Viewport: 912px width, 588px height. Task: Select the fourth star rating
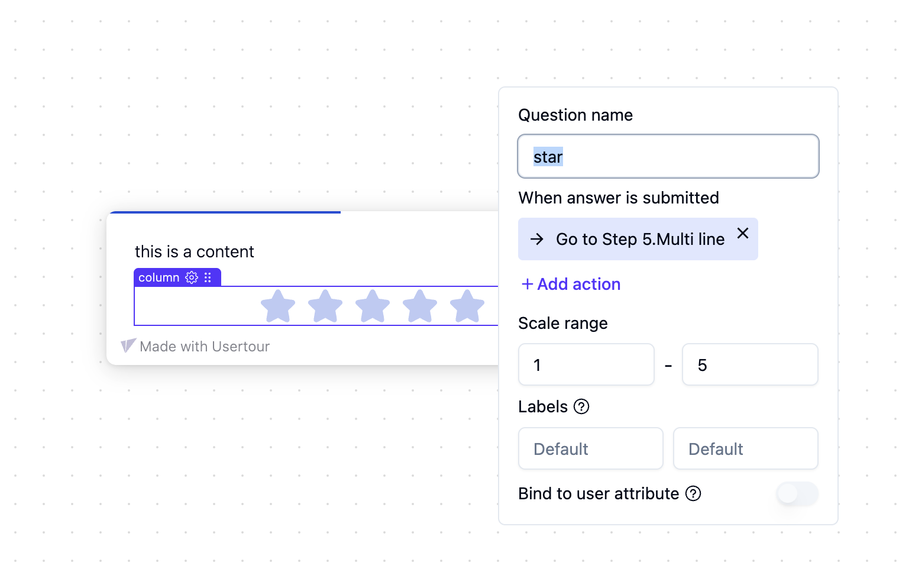point(420,306)
